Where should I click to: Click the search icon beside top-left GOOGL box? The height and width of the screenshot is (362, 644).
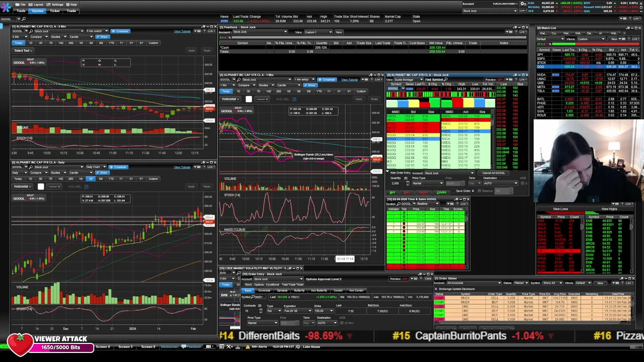click(24, 19)
